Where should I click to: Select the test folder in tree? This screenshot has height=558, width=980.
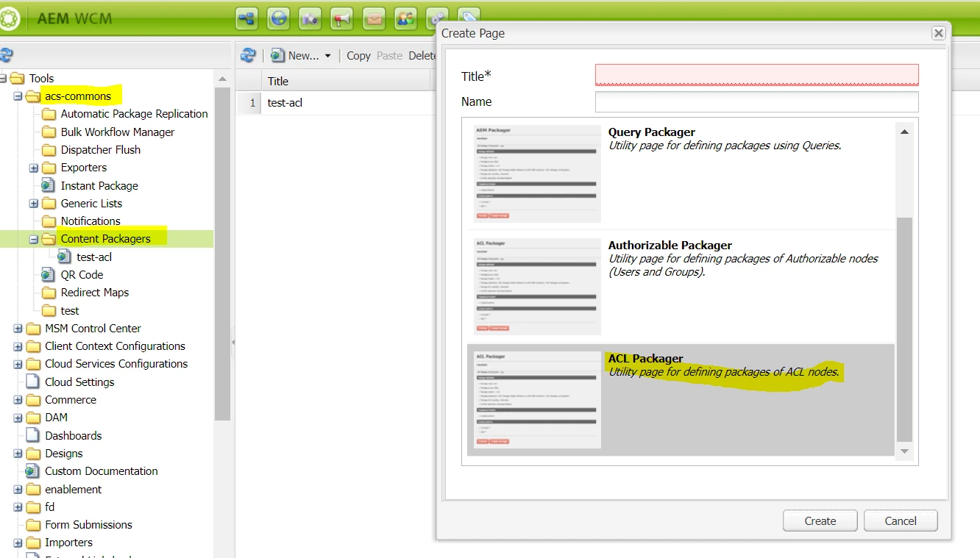point(70,311)
